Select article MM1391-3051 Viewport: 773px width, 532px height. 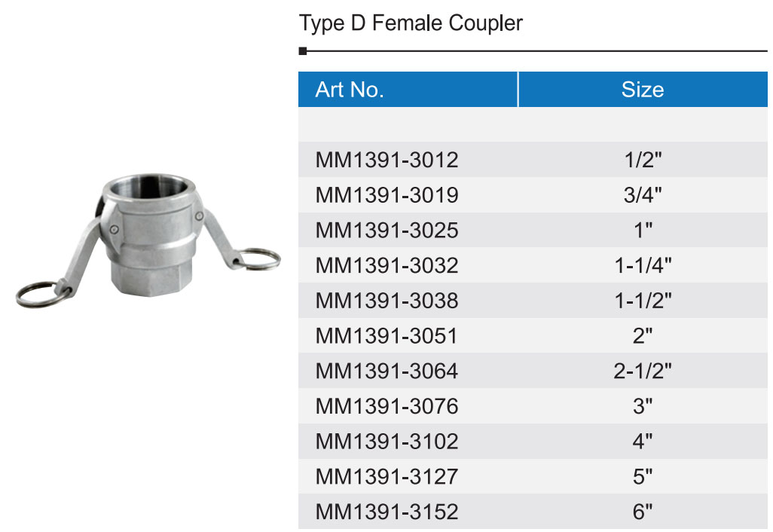(x=386, y=336)
